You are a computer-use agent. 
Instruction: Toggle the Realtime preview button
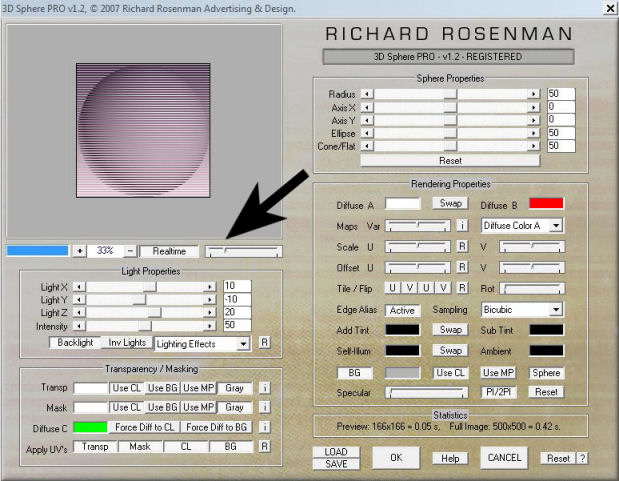tap(169, 251)
